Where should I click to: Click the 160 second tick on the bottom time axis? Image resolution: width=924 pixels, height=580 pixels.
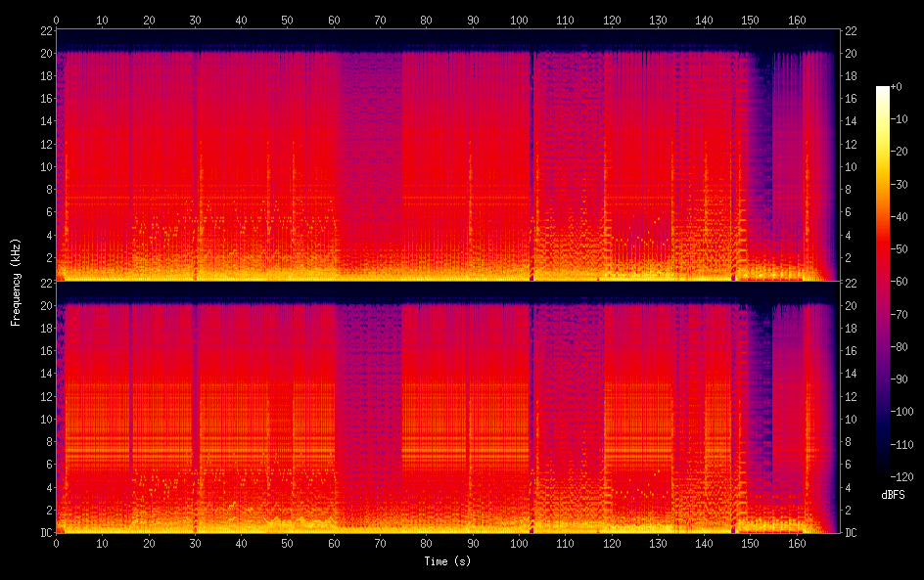[795, 542]
